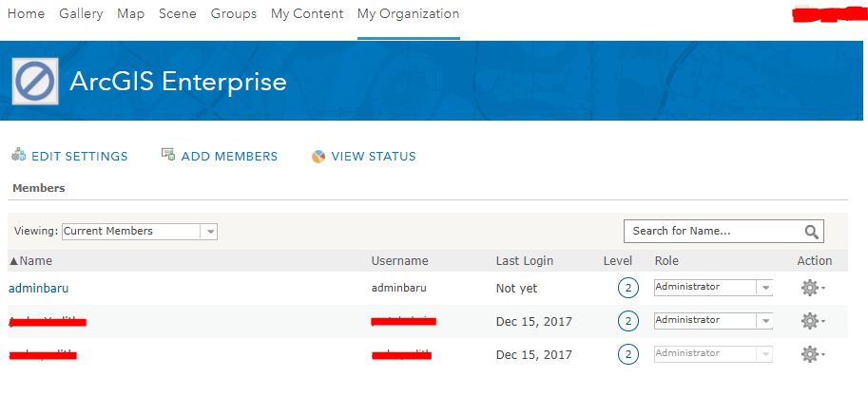Open the action gear in the second member row

coord(813,321)
